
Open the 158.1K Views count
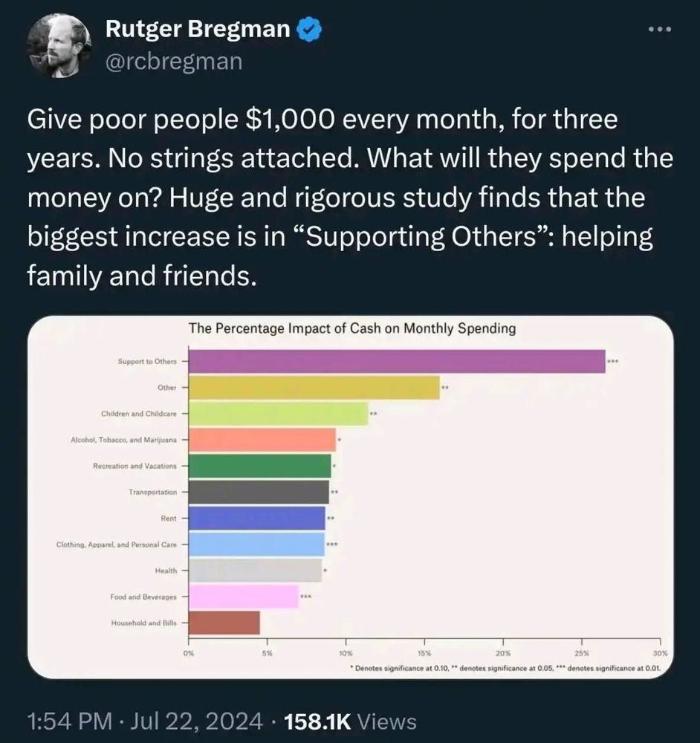pyautogui.click(x=350, y=721)
